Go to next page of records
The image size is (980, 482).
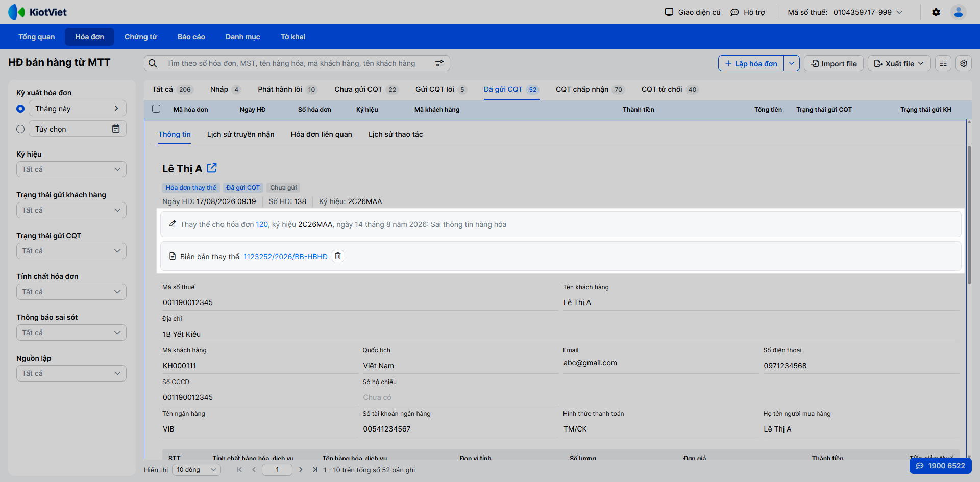[x=301, y=470]
